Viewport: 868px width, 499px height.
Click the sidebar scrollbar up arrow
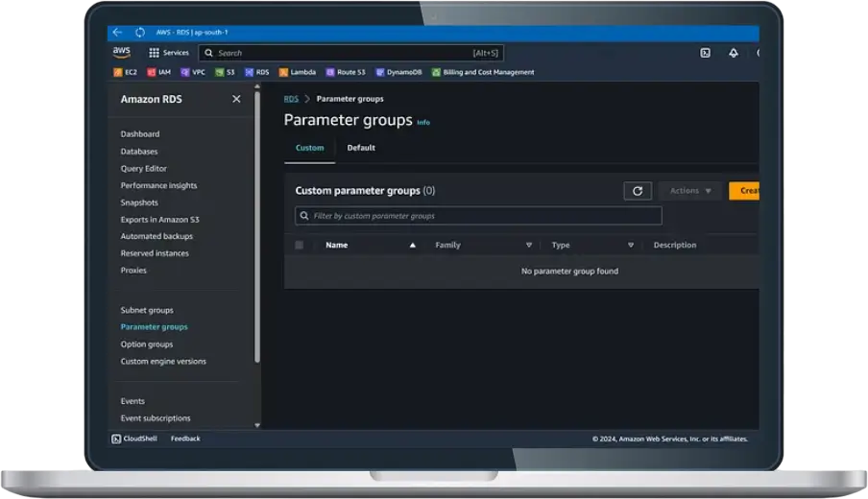(x=257, y=87)
